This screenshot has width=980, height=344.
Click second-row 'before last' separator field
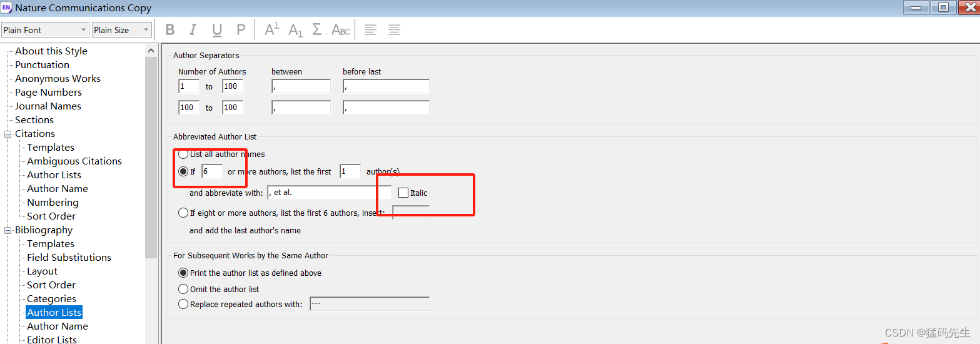point(386,108)
